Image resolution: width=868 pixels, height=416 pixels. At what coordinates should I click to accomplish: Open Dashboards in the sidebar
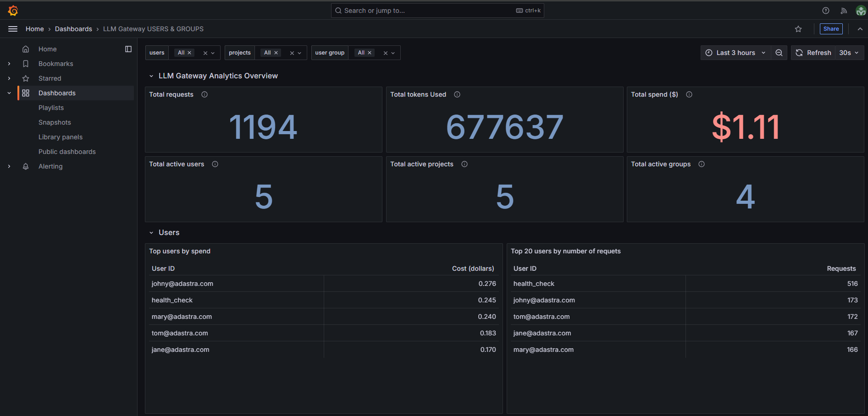[57, 93]
